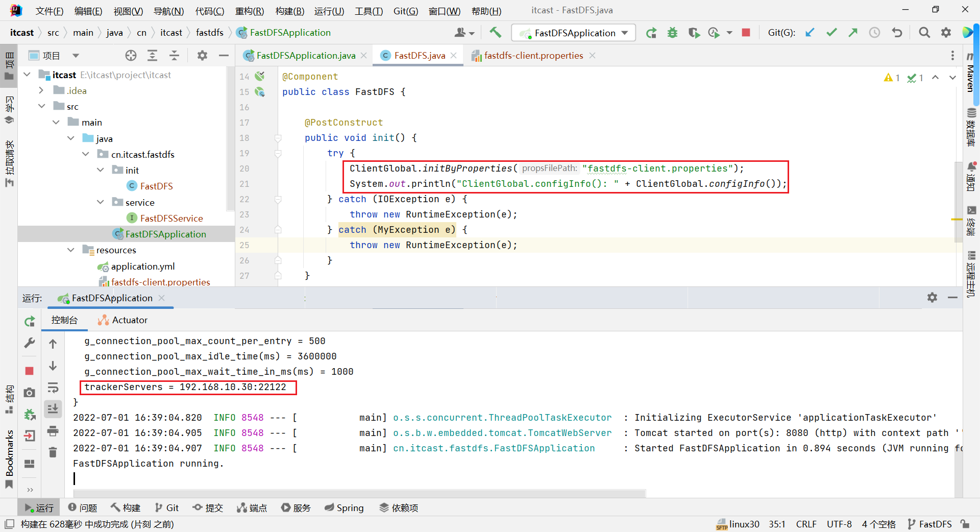Commit changes with green checkmark

click(x=831, y=33)
